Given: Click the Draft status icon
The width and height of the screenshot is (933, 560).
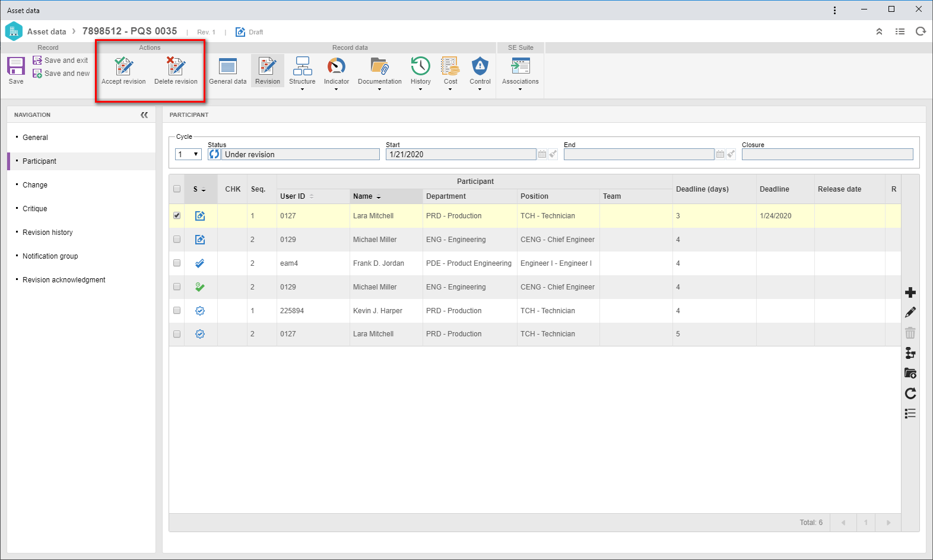Looking at the screenshot, I should tap(240, 32).
